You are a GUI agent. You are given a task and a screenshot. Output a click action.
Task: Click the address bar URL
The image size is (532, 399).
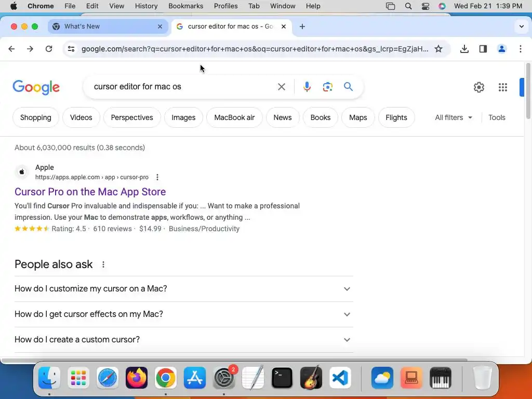[x=255, y=49]
